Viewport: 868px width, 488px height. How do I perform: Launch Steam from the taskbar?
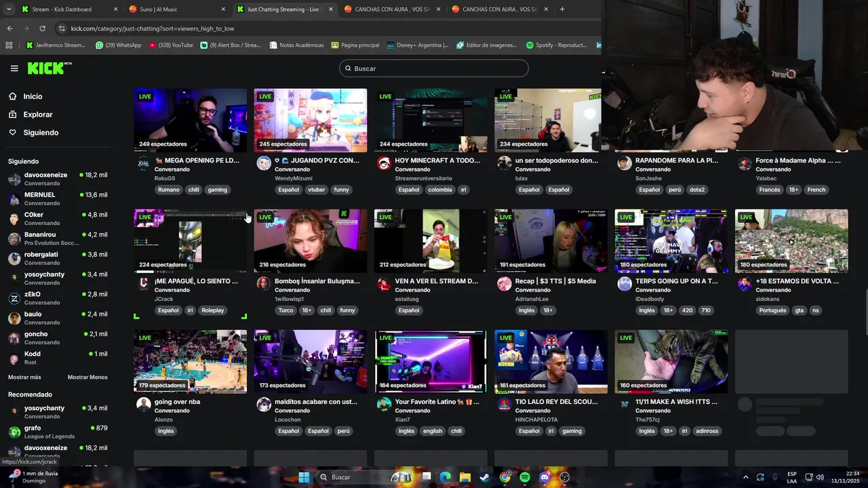(x=484, y=477)
